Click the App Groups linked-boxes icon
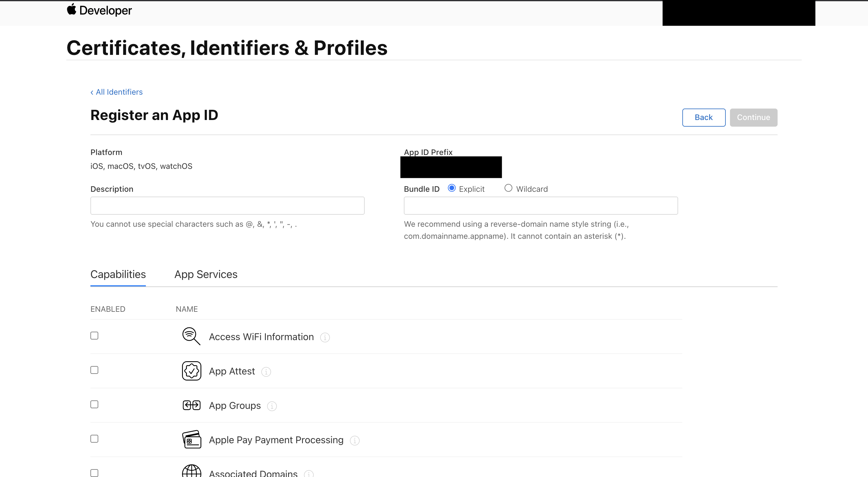The image size is (868, 477). point(191,405)
